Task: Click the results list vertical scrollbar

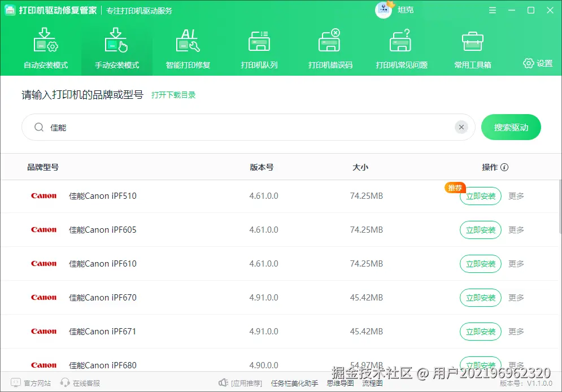Action: coord(560,207)
